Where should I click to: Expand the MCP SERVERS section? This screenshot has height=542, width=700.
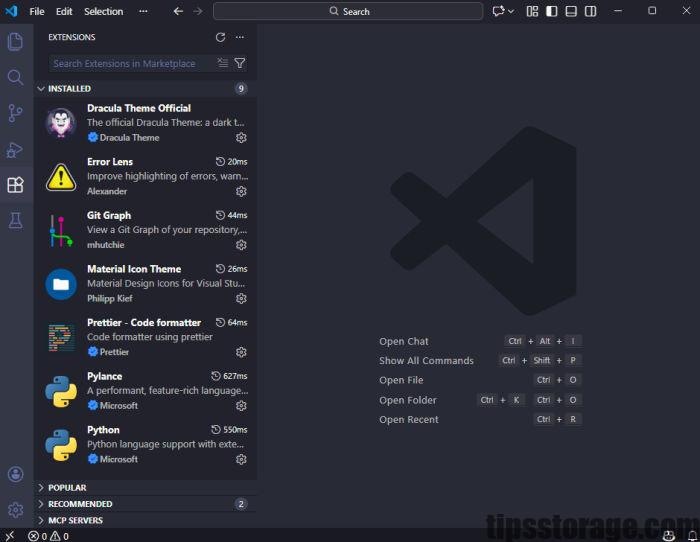145,520
